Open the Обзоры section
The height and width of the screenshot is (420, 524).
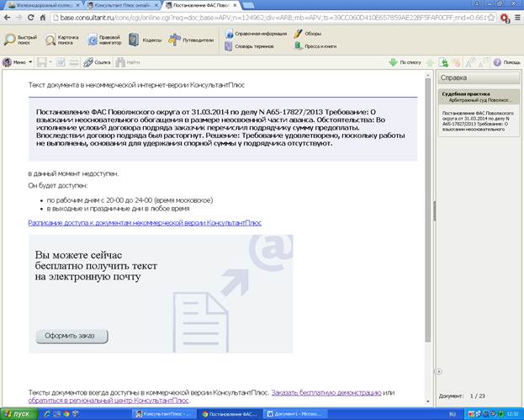(308, 34)
